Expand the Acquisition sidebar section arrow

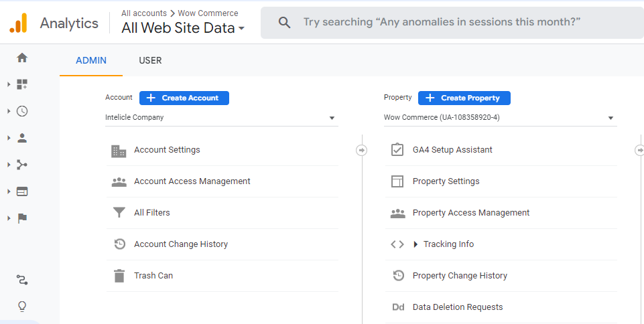pos(9,165)
